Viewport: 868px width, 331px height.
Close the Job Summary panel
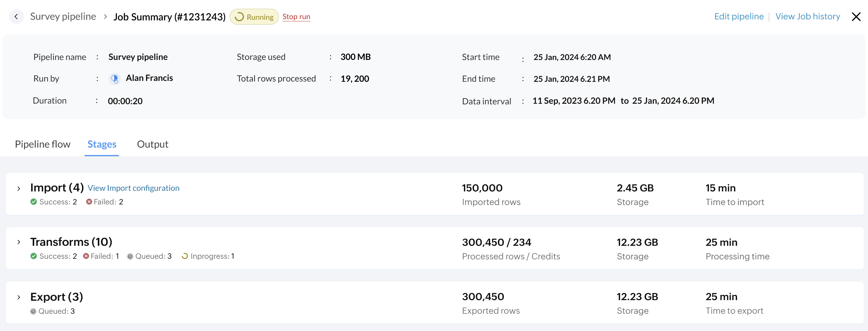point(856,17)
